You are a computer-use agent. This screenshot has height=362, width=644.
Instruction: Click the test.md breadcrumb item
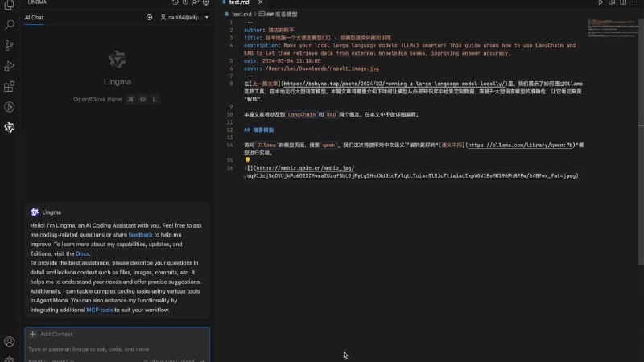coord(242,14)
